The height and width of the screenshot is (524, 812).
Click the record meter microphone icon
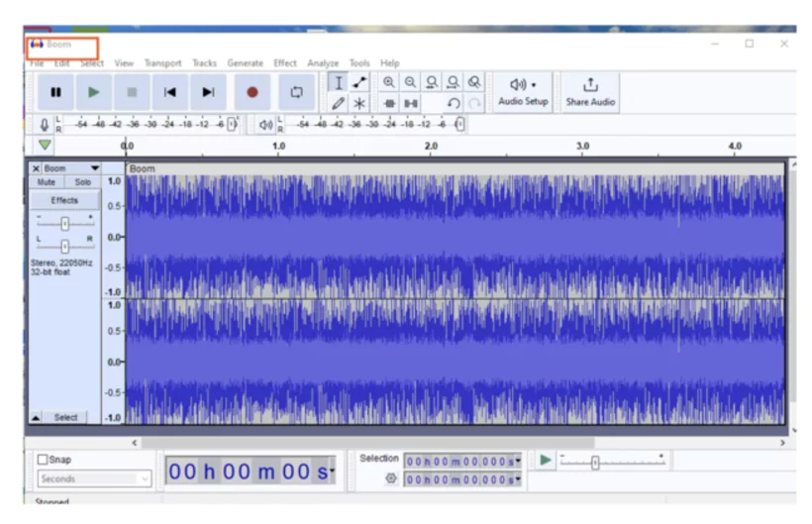point(45,125)
